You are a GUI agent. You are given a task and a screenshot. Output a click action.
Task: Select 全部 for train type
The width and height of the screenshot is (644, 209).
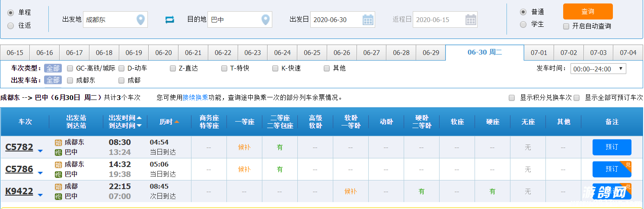click(53, 68)
